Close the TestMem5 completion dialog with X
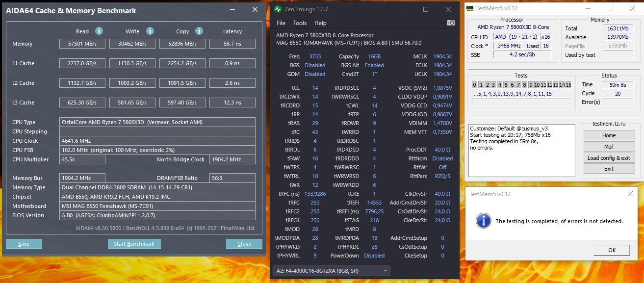Screen dimensions: 644x283 pyautogui.click(x=630, y=194)
